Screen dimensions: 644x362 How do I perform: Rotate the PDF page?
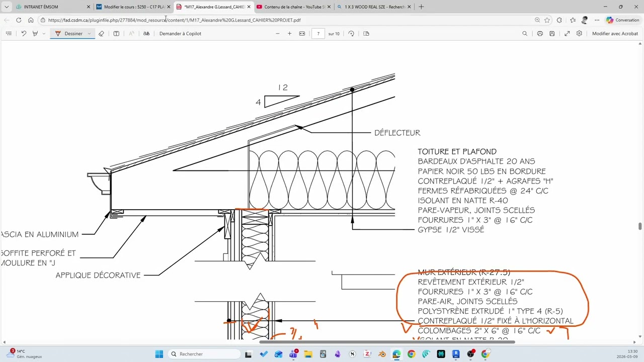click(x=351, y=34)
